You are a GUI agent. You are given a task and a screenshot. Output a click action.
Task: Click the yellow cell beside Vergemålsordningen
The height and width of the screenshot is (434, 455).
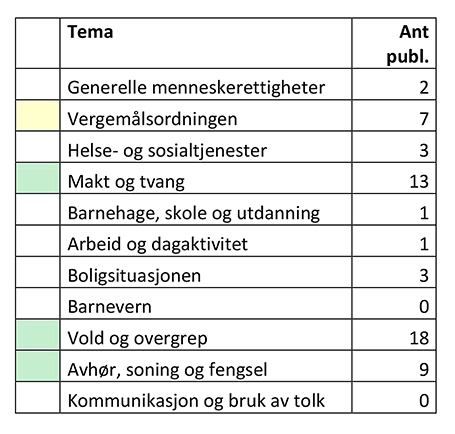(x=38, y=116)
